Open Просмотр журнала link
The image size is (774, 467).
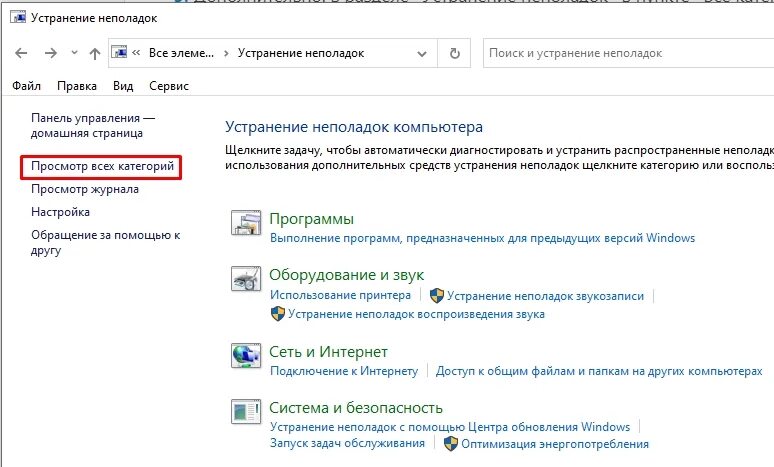point(85,189)
